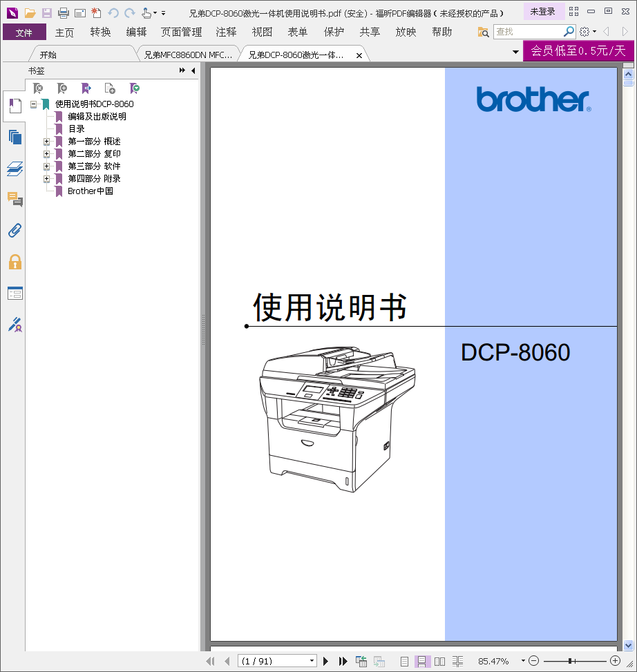
Task: Open the 主页 ribbon tab
Action: (65, 32)
